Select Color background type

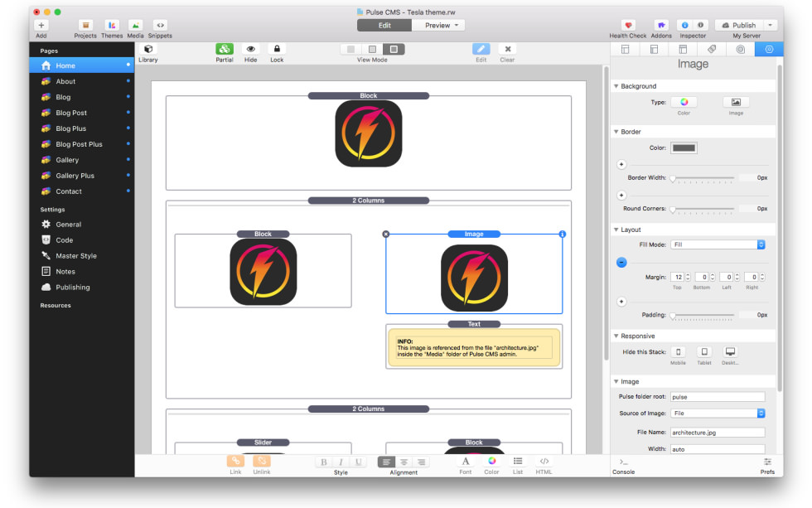[x=684, y=102]
